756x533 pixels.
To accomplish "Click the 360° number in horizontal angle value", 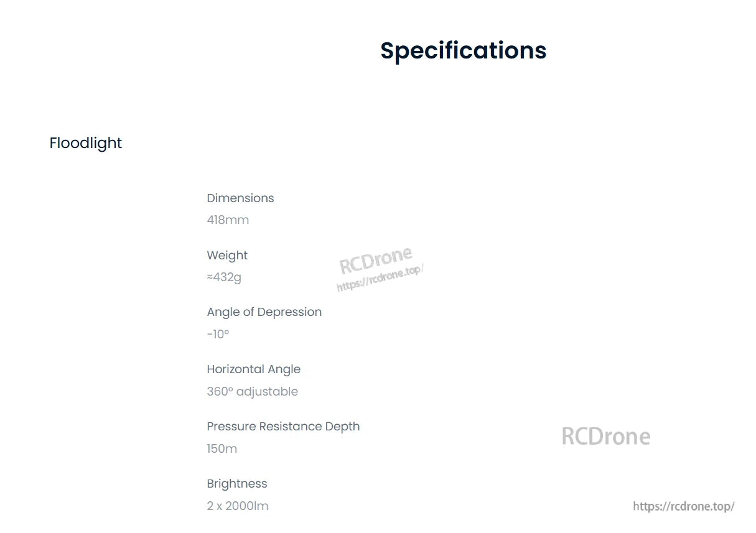I will click(x=219, y=392).
